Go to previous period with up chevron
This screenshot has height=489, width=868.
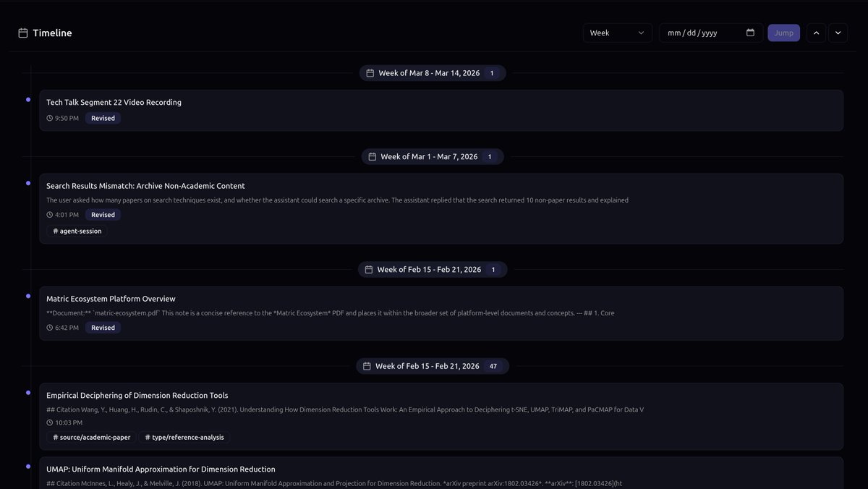tap(816, 33)
